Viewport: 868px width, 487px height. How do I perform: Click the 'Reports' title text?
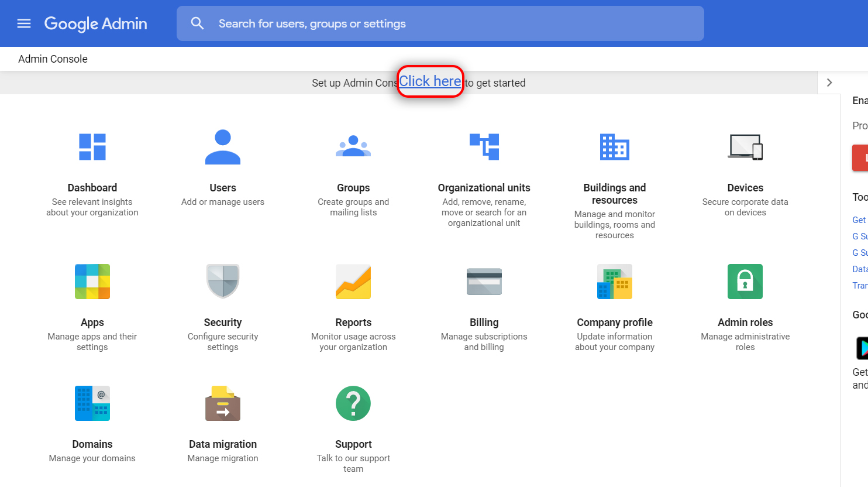click(353, 323)
